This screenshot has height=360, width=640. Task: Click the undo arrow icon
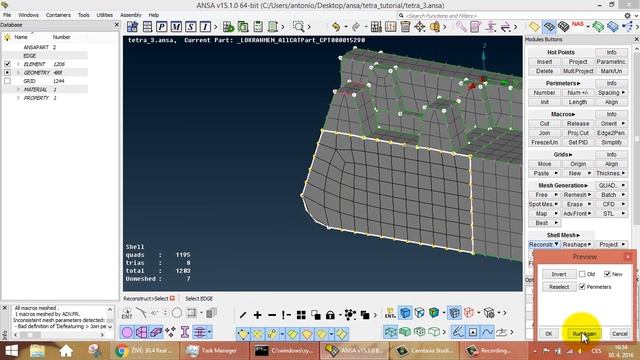click(x=336, y=27)
